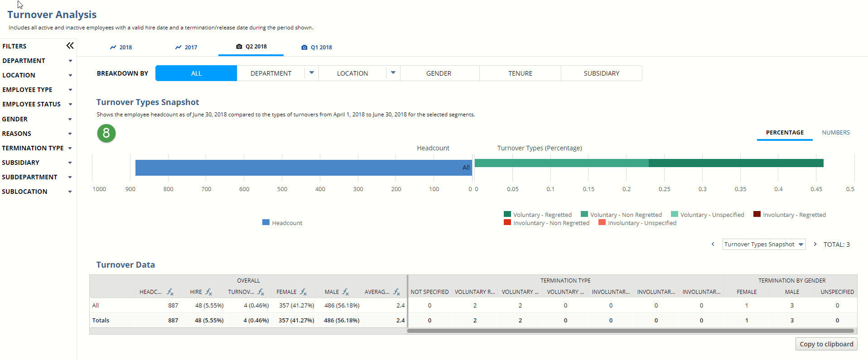Select the Q2 2018 snapshot tab
The width and height of the screenshot is (868, 360).
point(251,47)
